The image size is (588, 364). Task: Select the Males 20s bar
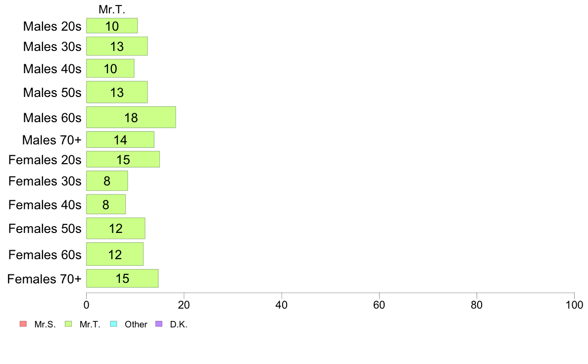coord(112,26)
